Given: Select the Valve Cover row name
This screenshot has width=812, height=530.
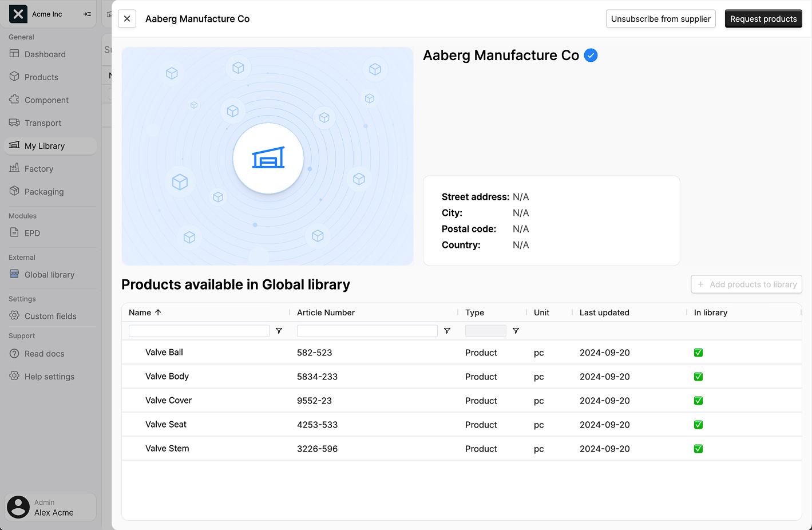Looking at the screenshot, I should click(x=168, y=400).
